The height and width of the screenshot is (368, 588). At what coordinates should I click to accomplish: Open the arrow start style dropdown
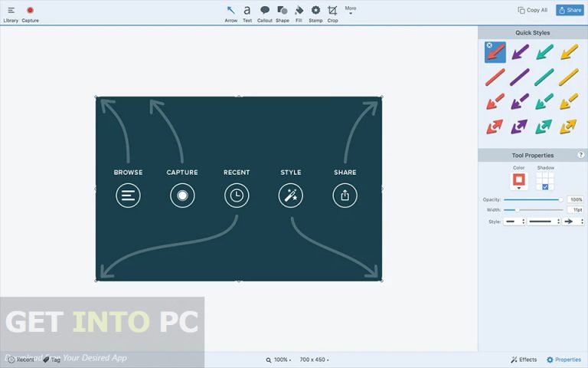pos(514,222)
